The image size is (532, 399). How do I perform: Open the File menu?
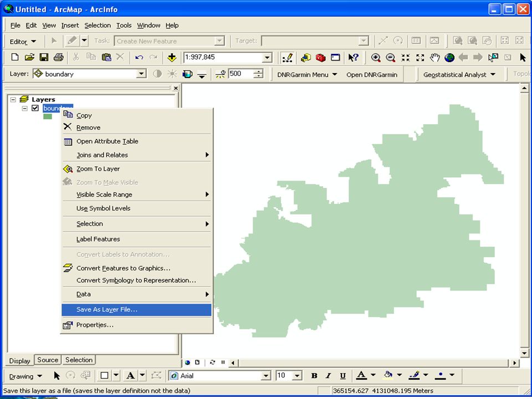16,25
